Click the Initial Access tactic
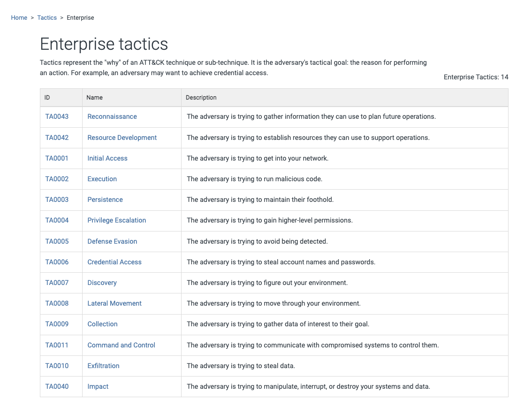 click(107, 158)
